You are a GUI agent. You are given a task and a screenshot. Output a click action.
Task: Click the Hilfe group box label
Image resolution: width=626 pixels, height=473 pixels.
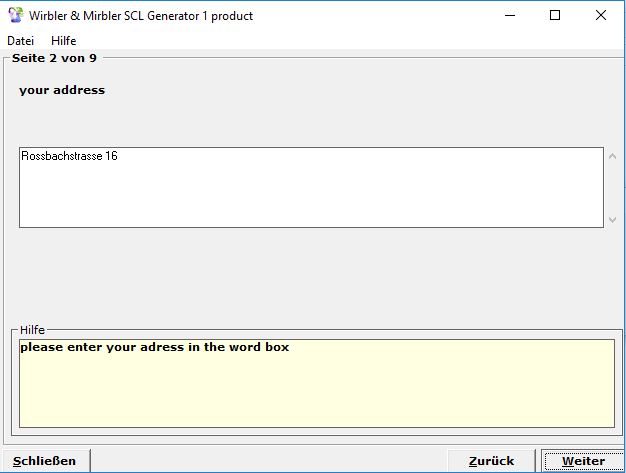32,330
